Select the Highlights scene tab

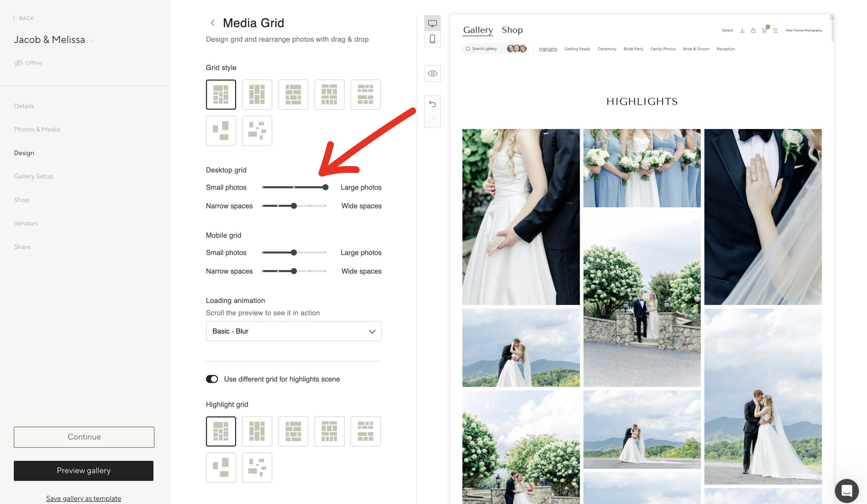[x=548, y=49]
